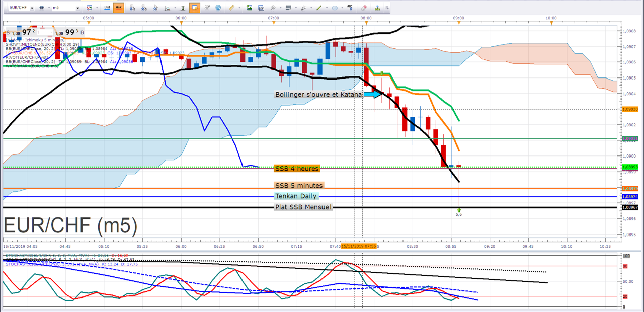This screenshot has height=312, width=644.
Task: Click the vertical scale fit icon
Action: 183,8
